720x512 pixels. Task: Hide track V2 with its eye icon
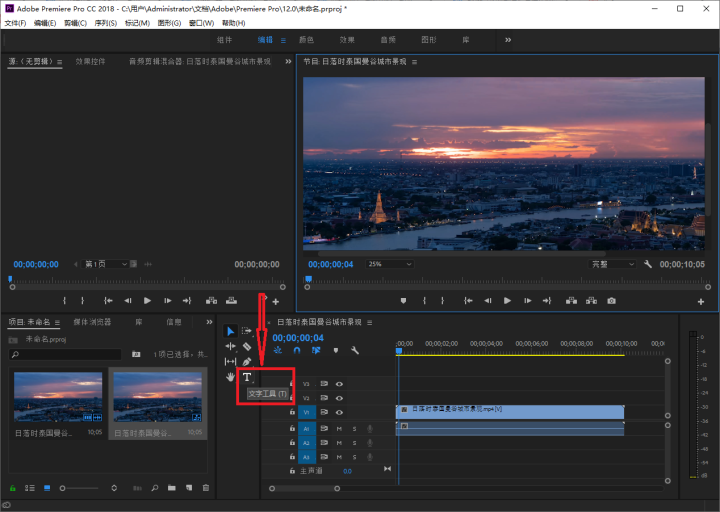click(339, 398)
